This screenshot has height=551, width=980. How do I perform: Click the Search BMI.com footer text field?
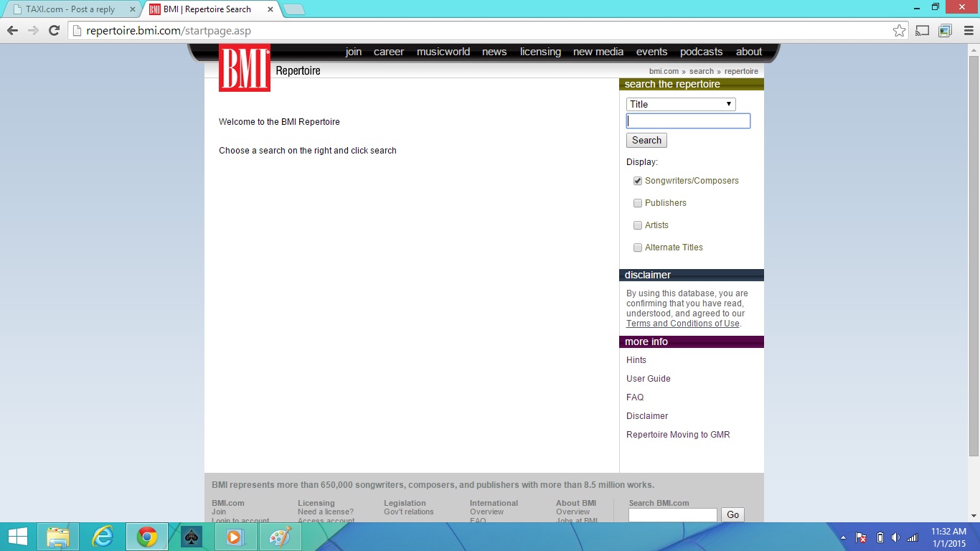click(x=673, y=514)
